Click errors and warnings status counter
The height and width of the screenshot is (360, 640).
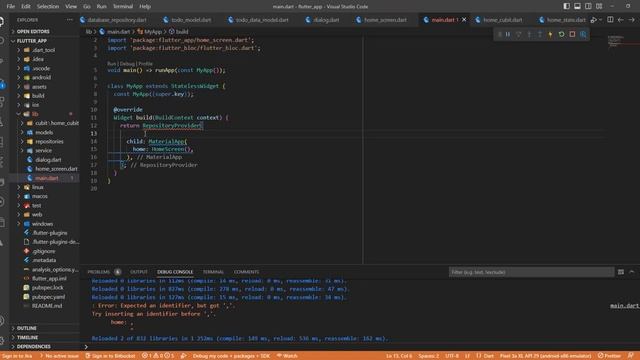pyautogui.click(x=158, y=356)
